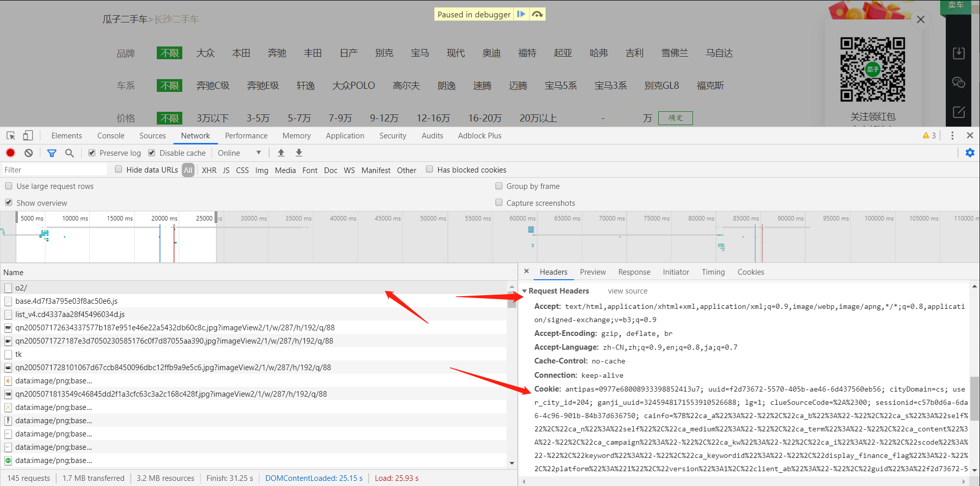The width and height of the screenshot is (980, 486).
Task: Select list_v4.cd4337aa28f45496034d.js request
Action: coord(254,314)
